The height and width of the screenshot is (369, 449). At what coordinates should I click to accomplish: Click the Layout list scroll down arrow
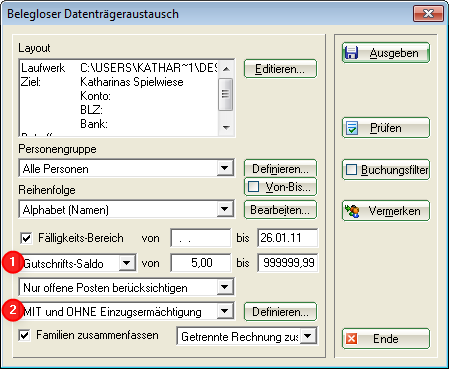tap(226, 128)
